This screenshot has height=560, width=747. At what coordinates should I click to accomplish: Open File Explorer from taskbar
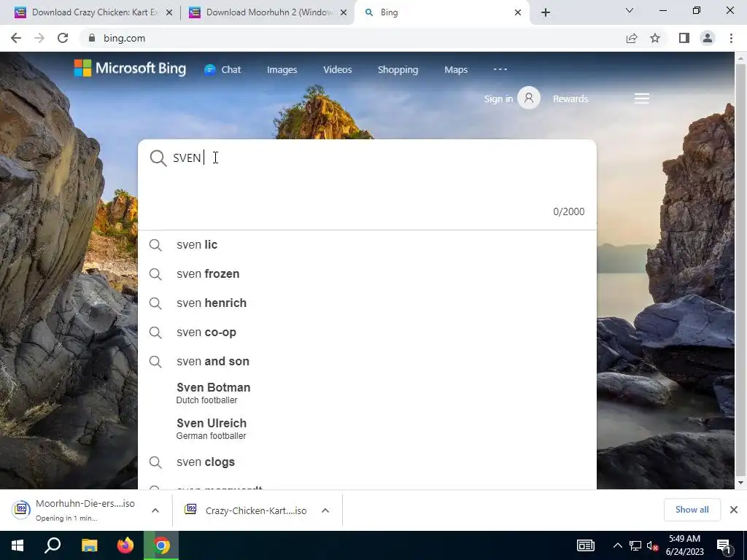(89, 545)
